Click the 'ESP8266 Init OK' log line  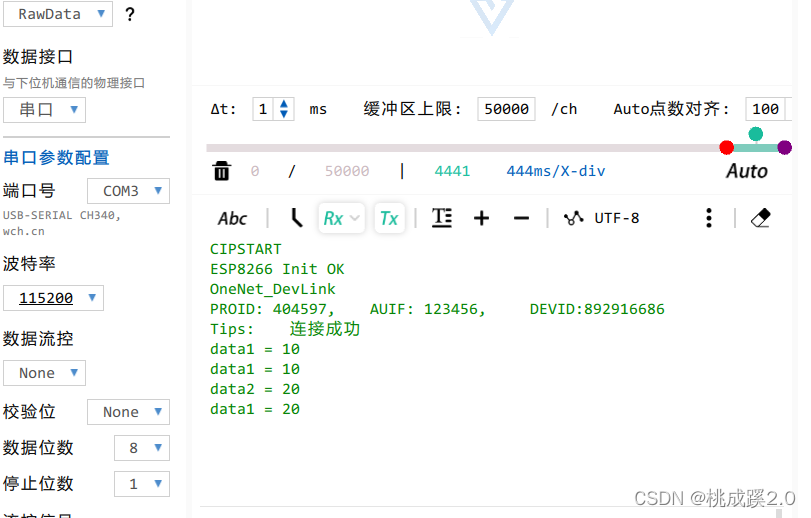[x=277, y=269]
